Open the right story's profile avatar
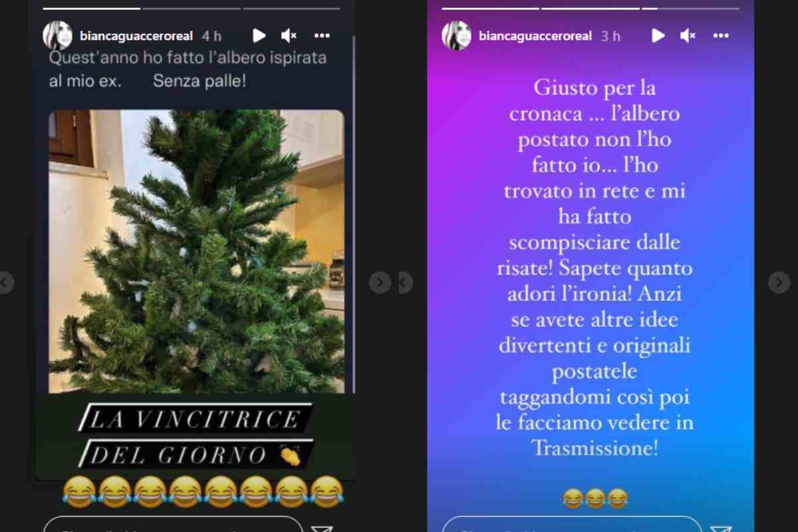Screen dimensions: 798x532 tap(456, 36)
